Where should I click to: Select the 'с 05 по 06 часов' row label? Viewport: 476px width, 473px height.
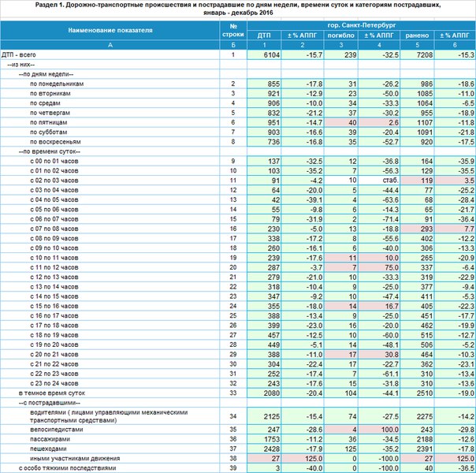(54, 210)
